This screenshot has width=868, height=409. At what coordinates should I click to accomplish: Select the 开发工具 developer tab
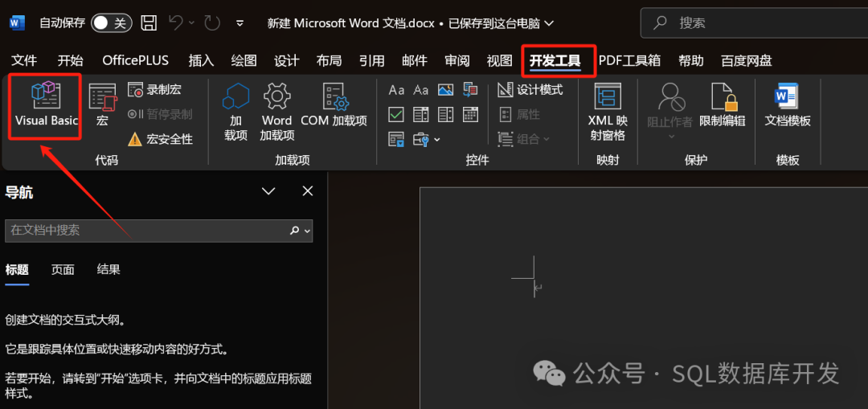tap(555, 60)
